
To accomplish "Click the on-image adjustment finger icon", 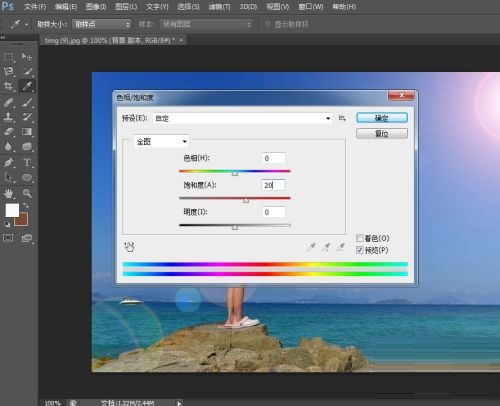I will tap(129, 247).
